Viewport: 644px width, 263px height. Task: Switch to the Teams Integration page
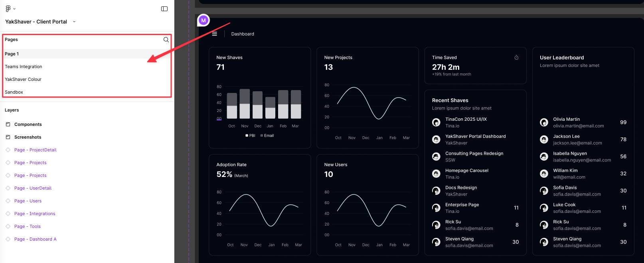24,67
